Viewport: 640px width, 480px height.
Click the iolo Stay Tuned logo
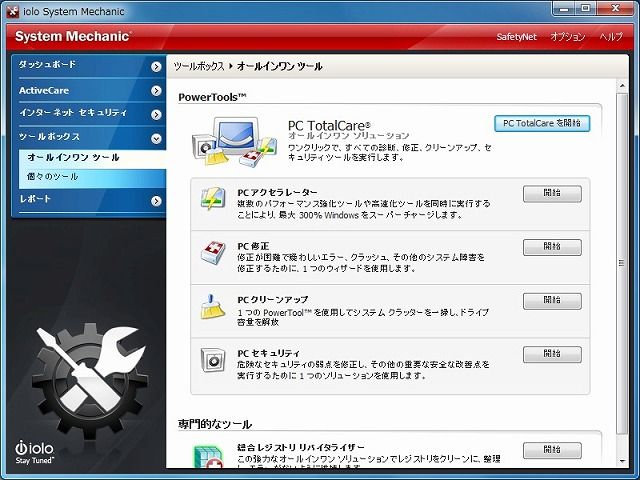[x=35, y=452]
